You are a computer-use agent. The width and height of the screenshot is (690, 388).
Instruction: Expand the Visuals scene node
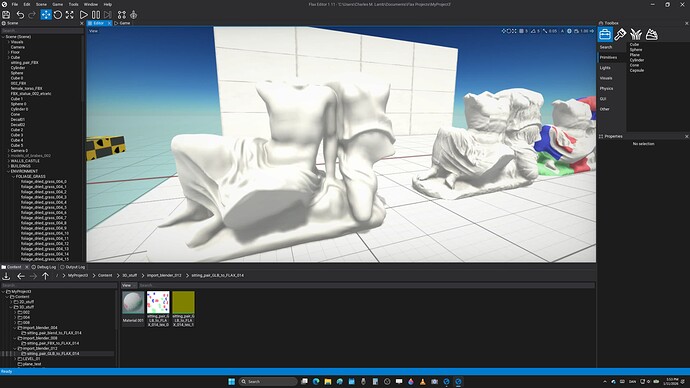tap(9, 42)
